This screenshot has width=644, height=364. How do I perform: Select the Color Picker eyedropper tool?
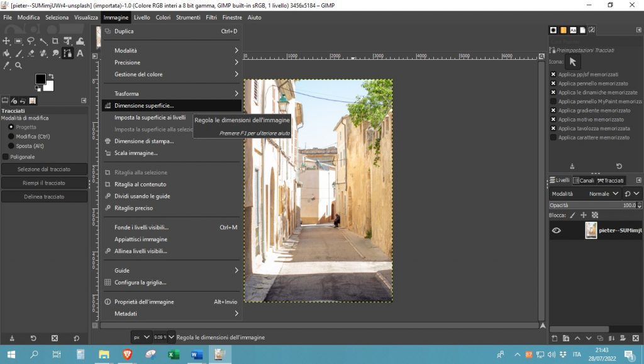6,65
